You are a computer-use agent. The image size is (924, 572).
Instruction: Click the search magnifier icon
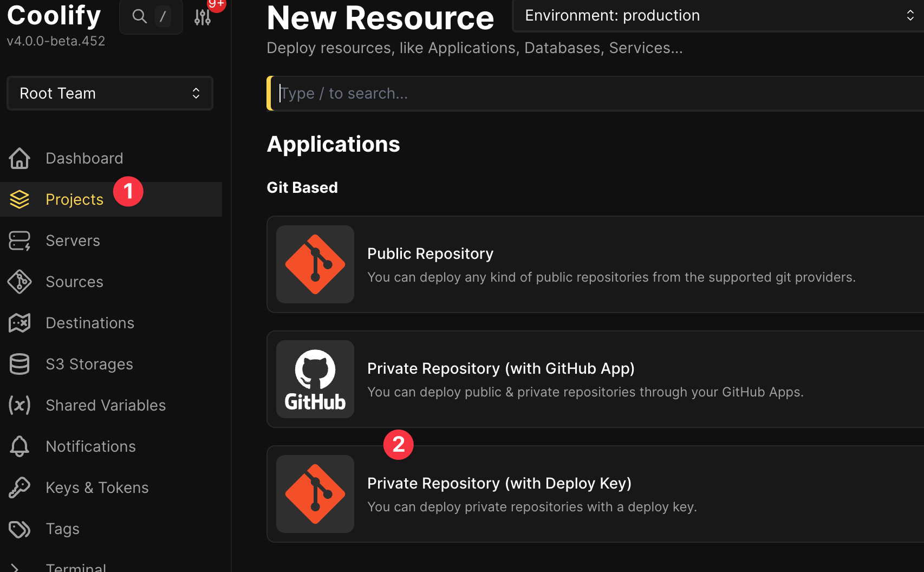[x=140, y=16]
